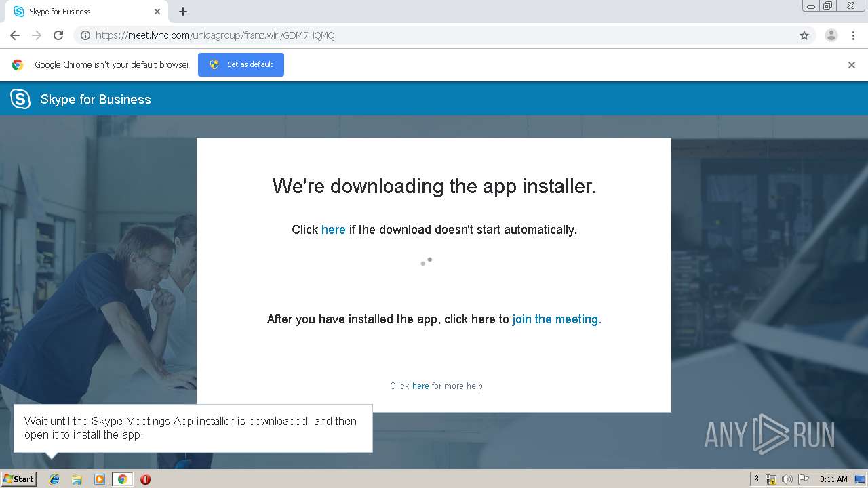Open a new tab with the plus button
This screenshot has height=488, width=868.
click(183, 12)
